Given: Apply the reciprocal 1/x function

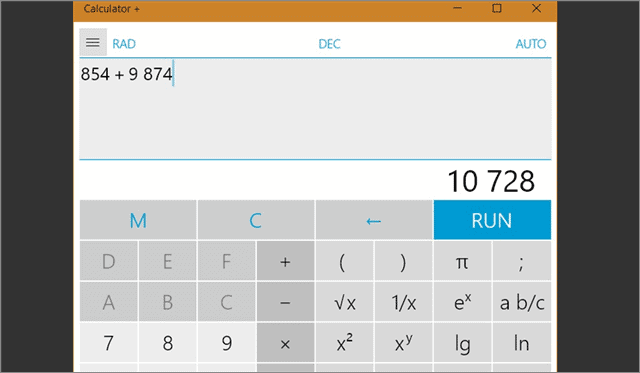Looking at the screenshot, I should tap(403, 302).
